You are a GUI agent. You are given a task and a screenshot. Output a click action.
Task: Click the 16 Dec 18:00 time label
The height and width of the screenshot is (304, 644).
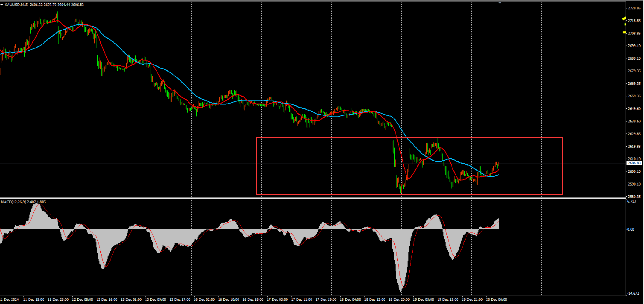tap(253, 299)
